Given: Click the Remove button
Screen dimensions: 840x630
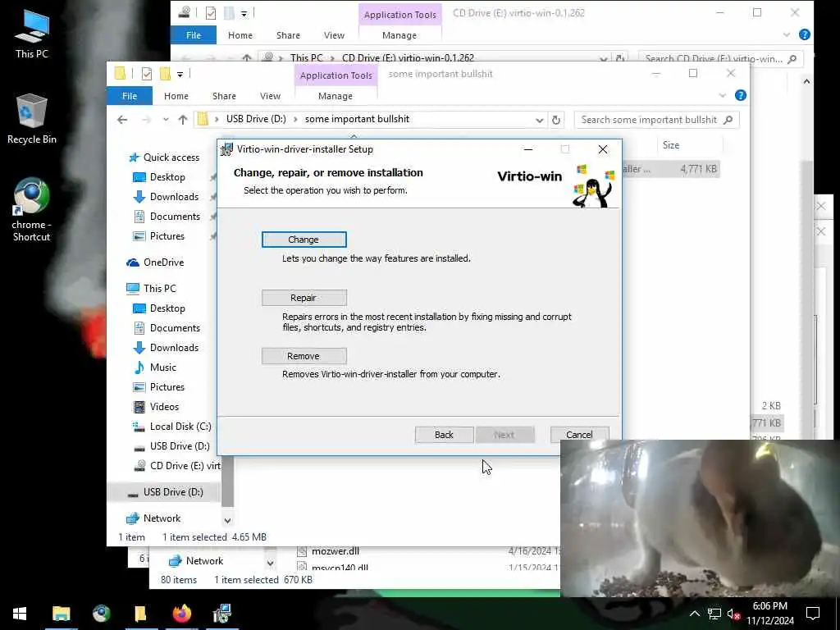Looking at the screenshot, I should tap(304, 356).
